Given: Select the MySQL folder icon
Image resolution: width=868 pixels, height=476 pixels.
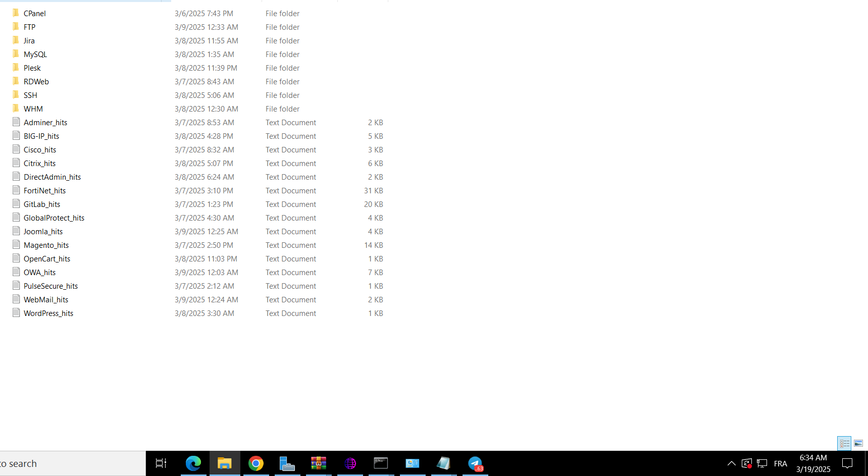Looking at the screenshot, I should 16,54.
